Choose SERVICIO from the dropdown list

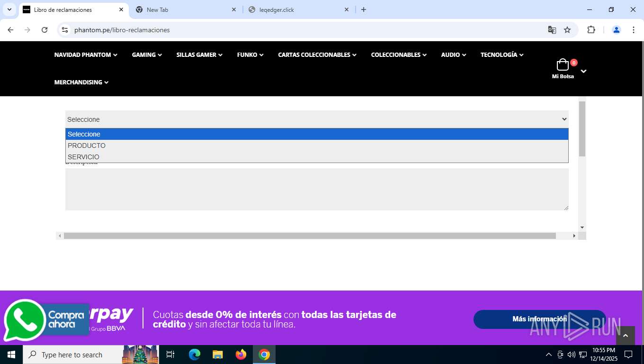(317, 157)
